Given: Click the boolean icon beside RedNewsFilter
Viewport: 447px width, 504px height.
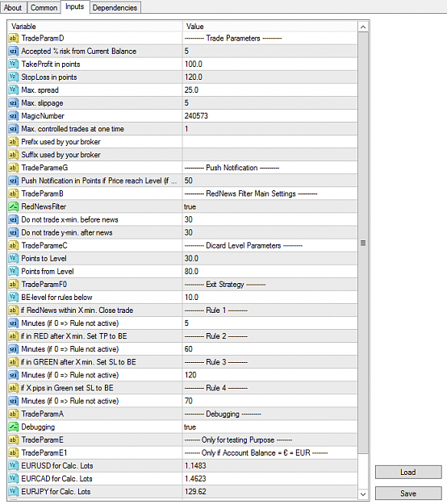Looking at the screenshot, I should [x=13, y=206].
